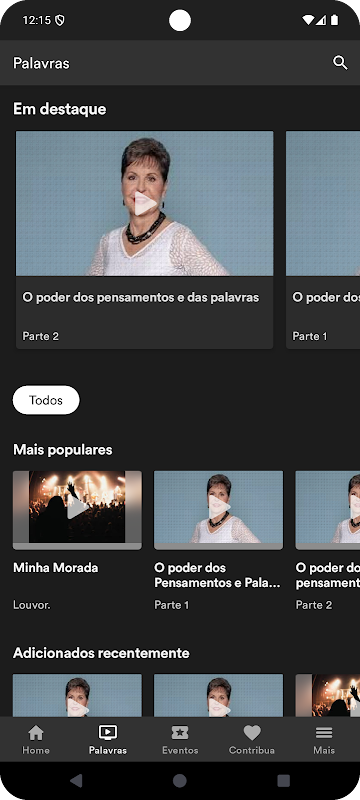Tap the Em destaque heading
360x800 pixels.
click(60, 109)
